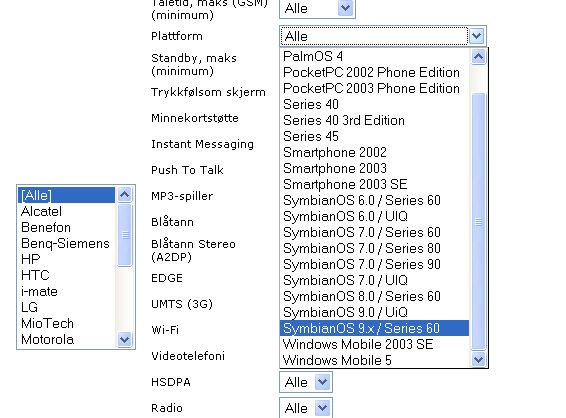Pick SymbianOS 9.0 / UiQ

375,312
